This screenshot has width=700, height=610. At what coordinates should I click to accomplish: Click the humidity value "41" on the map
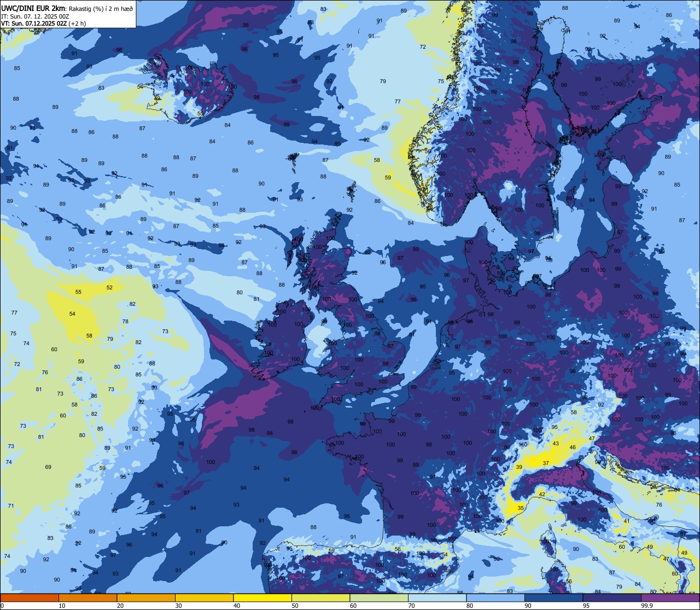[x=627, y=521]
